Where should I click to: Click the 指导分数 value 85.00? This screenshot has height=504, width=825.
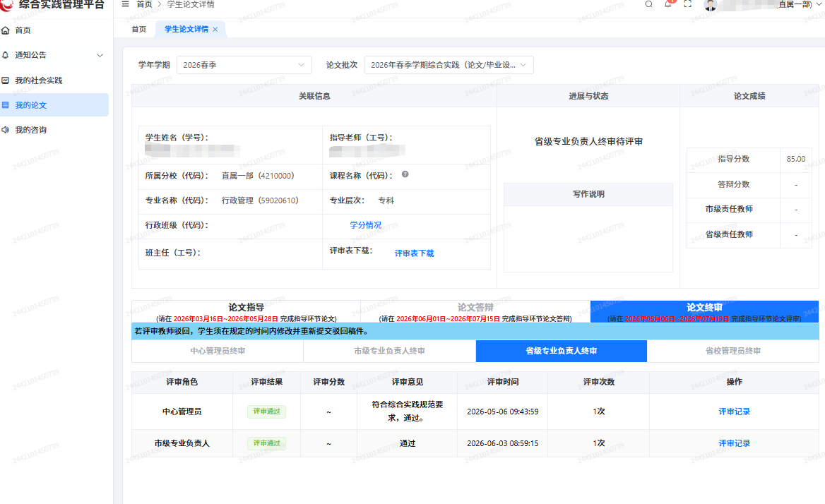click(x=795, y=159)
